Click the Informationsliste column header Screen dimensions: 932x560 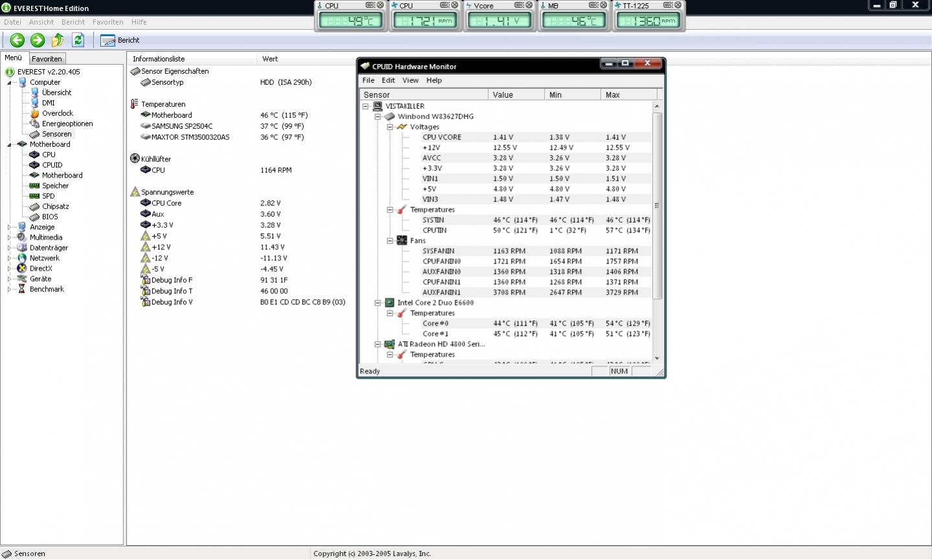tap(192, 59)
